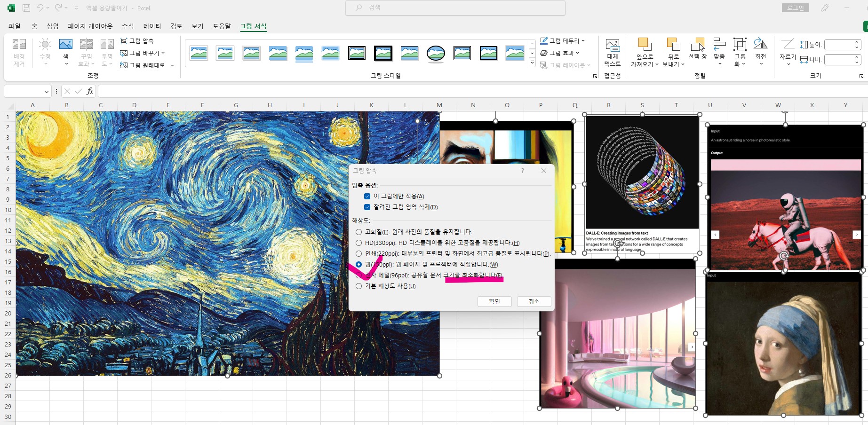Image resolution: width=868 pixels, height=425 pixels.
Task: Select 기본 해상도 사용 radio button
Action: [x=359, y=286]
